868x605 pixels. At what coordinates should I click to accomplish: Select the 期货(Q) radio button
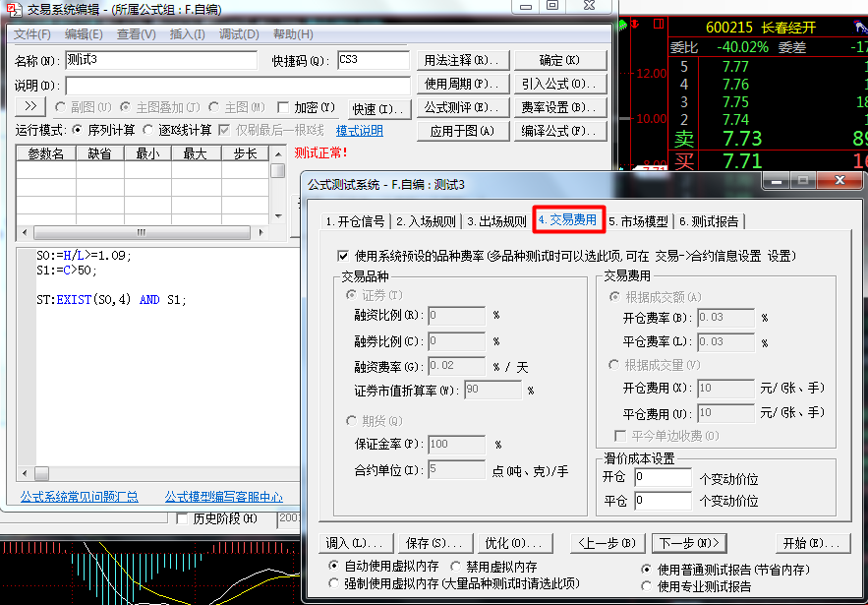(351, 421)
